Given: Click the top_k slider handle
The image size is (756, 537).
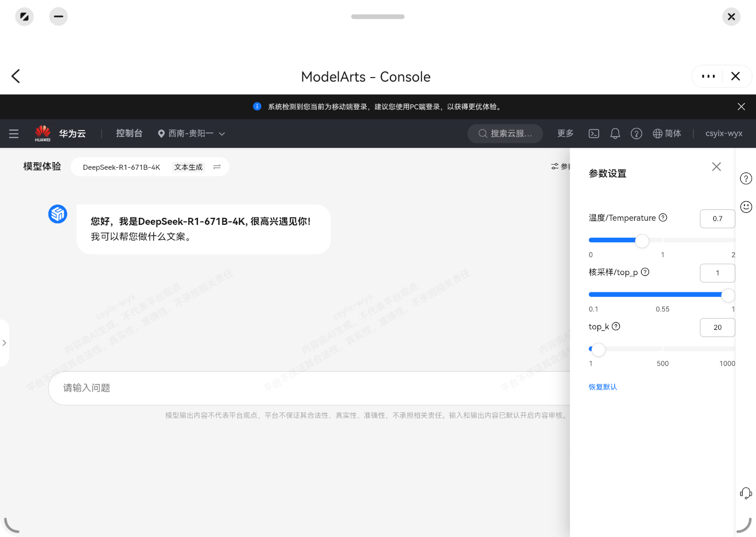Looking at the screenshot, I should click(x=598, y=349).
